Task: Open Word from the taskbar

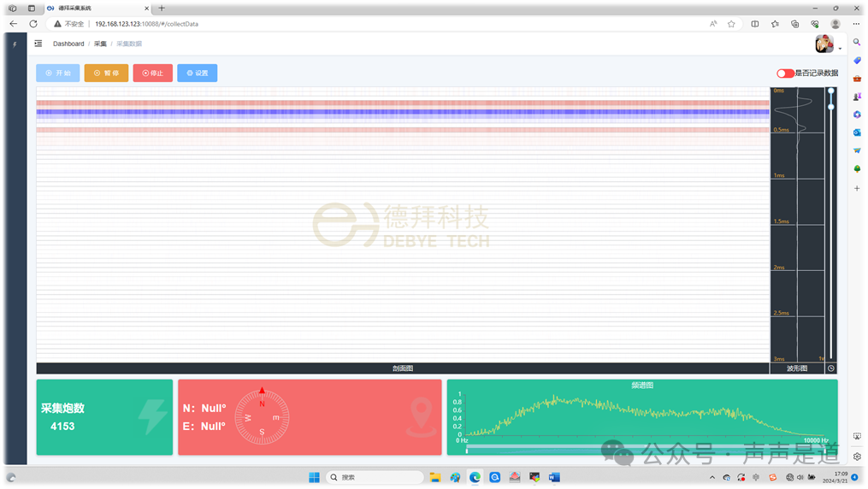Action: 555,477
